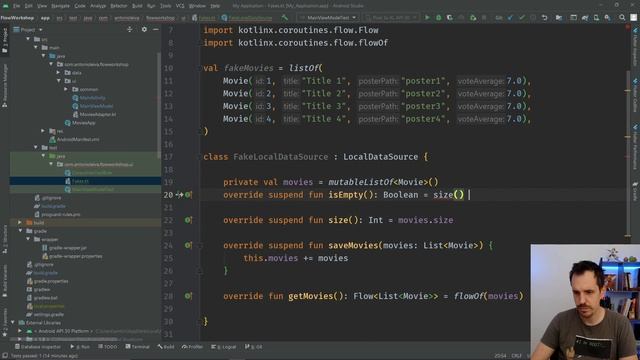Open the Logcat tool window
Image resolution: width=640 pixels, height=360 pixels.
coord(223,347)
